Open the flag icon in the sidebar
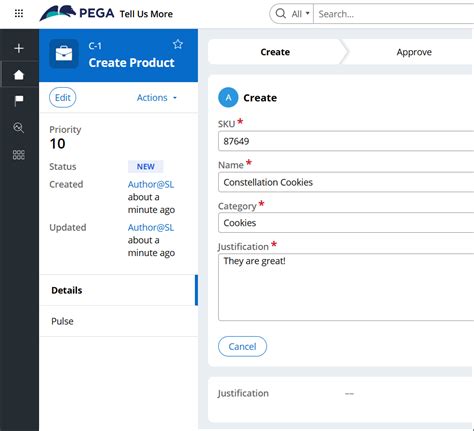 [x=19, y=100]
